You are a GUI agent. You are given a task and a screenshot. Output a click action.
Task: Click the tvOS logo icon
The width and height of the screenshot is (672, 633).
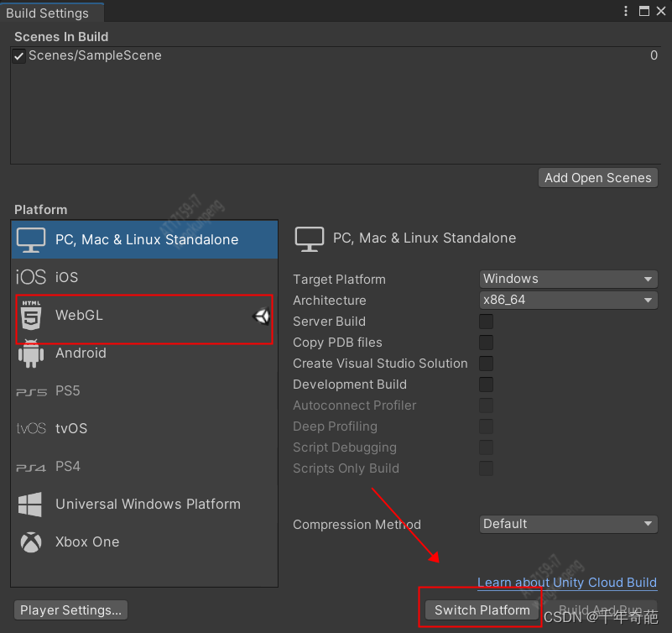pos(31,428)
